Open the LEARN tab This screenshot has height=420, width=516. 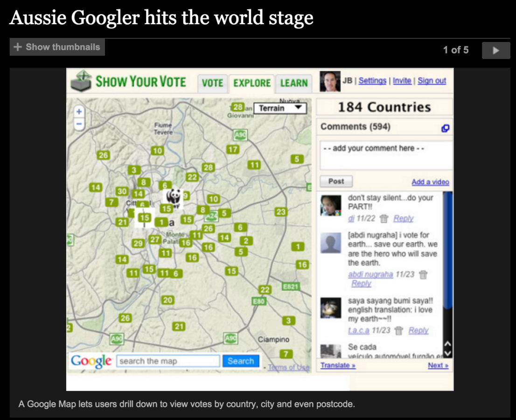click(294, 83)
